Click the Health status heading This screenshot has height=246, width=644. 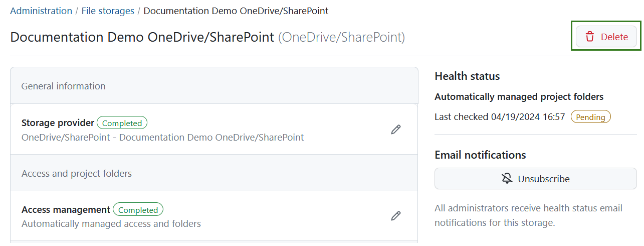click(x=467, y=76)
